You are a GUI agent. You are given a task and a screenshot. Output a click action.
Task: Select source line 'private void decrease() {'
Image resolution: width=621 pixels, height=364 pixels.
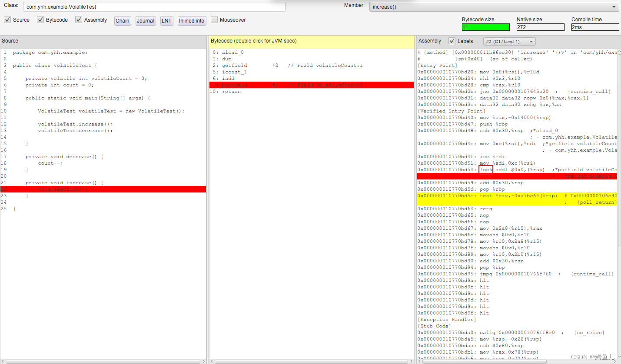pos(64,156)
